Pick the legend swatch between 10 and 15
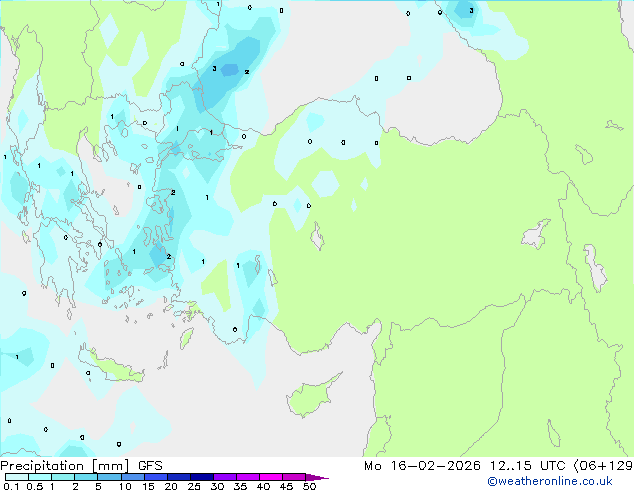 [132, 477]
